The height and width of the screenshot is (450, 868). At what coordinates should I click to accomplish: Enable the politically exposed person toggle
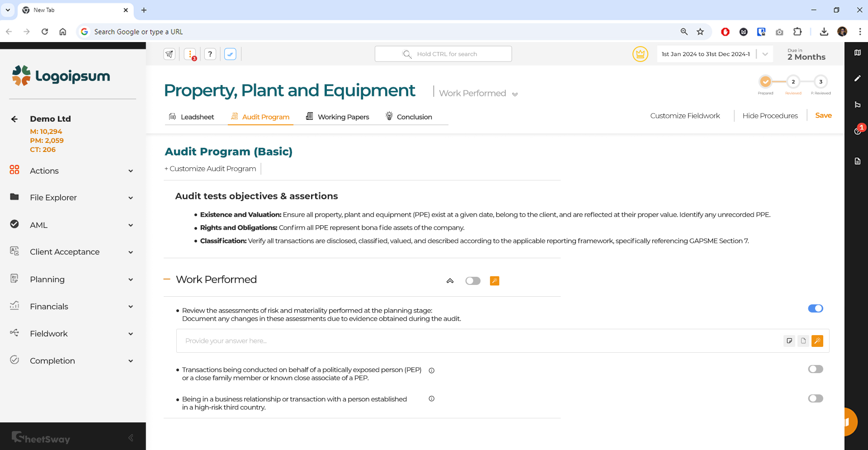(x=815, y=369)
